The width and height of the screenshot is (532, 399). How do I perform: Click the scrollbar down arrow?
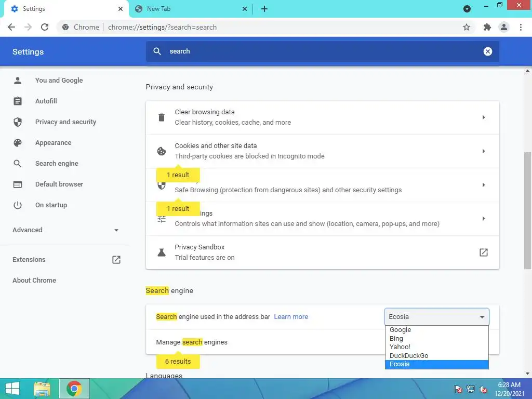pos(527,374)
